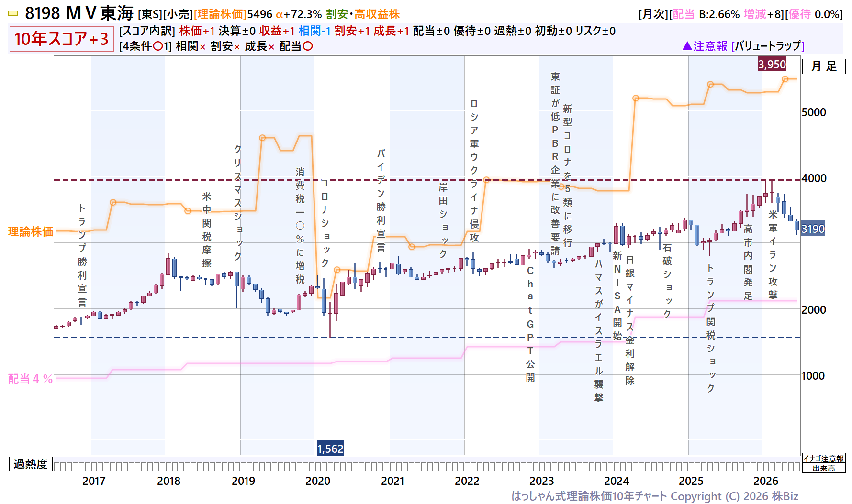Image resolution: width=852 pixels, height=504 pixels.
Task: Click the [優待 0.0%] header entry
Action: point(814,14)
